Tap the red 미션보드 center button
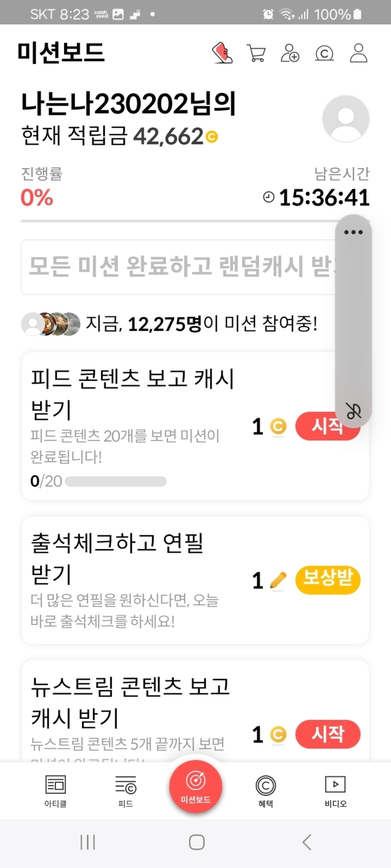 tap(195, 786)
